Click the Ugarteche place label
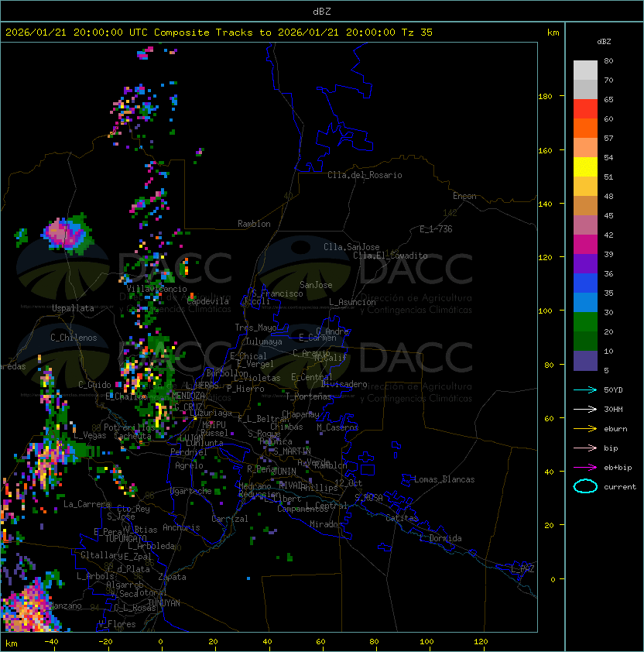The image size is (644, 652). tap(191, 491)
